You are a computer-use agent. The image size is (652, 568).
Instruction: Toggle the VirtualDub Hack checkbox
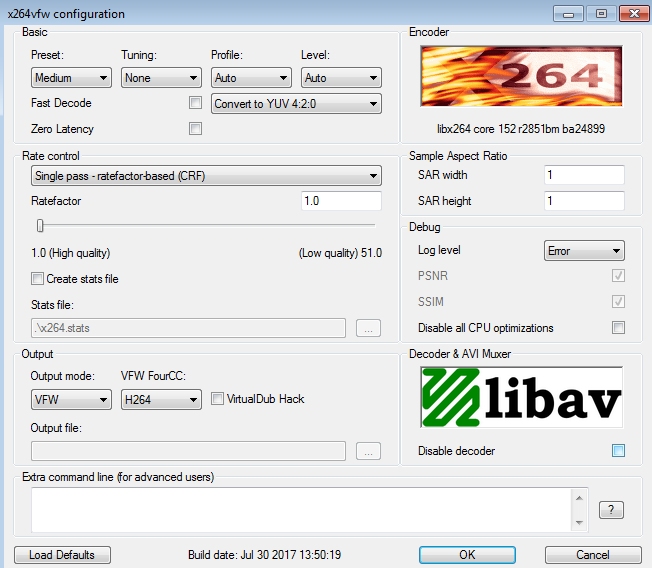(217, 399)
